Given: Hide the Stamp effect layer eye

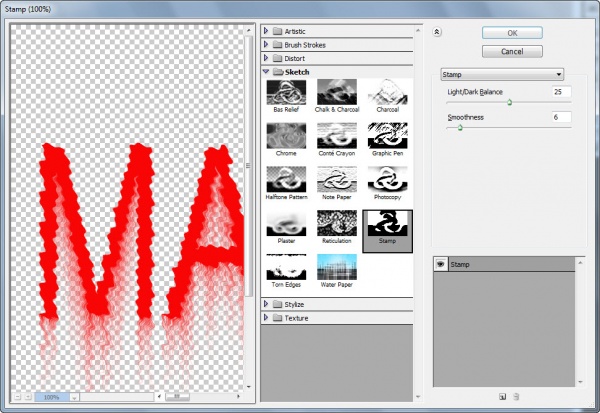Looking at the screenshot, I should tap(440, 264).
